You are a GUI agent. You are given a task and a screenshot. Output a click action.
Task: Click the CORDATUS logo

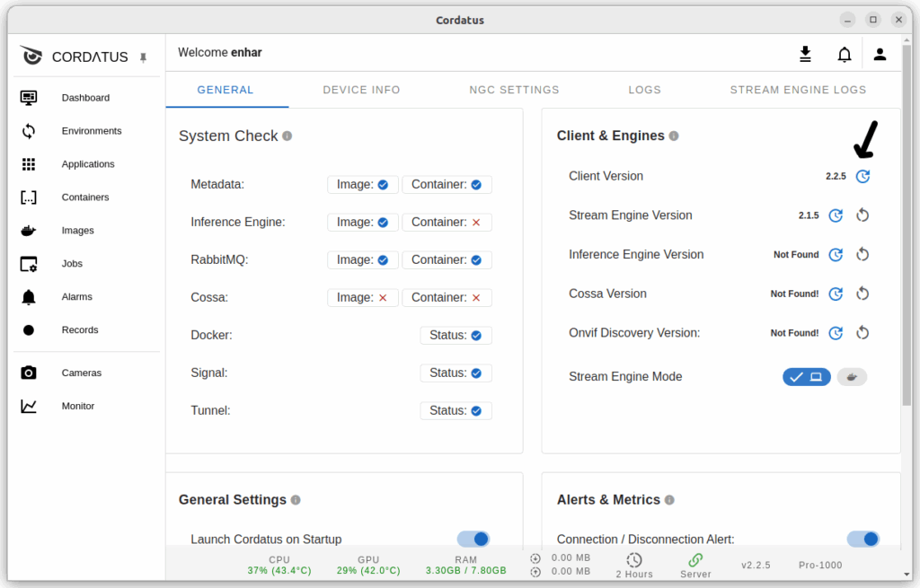(x=74, y=57)
